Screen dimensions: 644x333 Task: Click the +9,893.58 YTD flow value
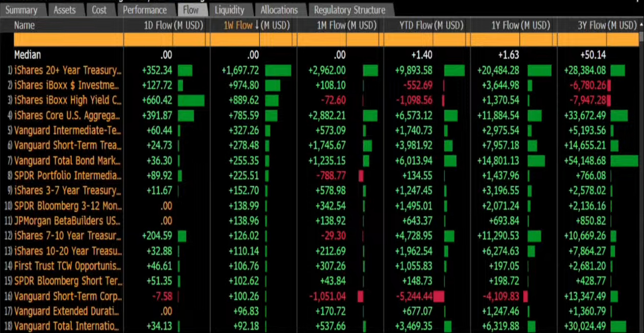(x=413, y=70)
